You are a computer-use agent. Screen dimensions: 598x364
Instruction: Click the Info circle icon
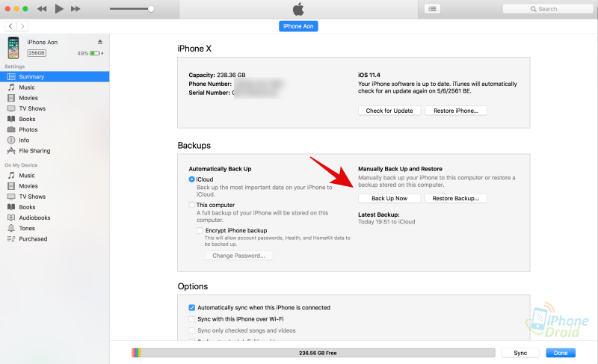click(11, 141)
